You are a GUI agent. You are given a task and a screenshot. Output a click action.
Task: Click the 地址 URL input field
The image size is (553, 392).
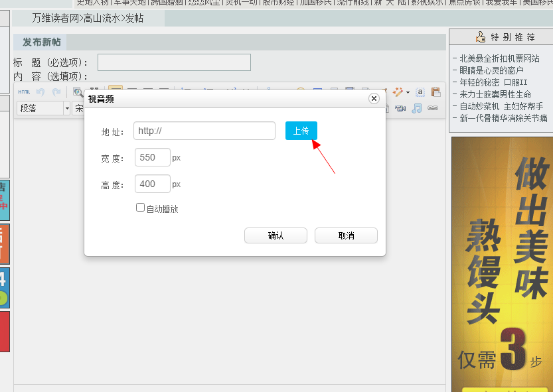click(204, 131)
